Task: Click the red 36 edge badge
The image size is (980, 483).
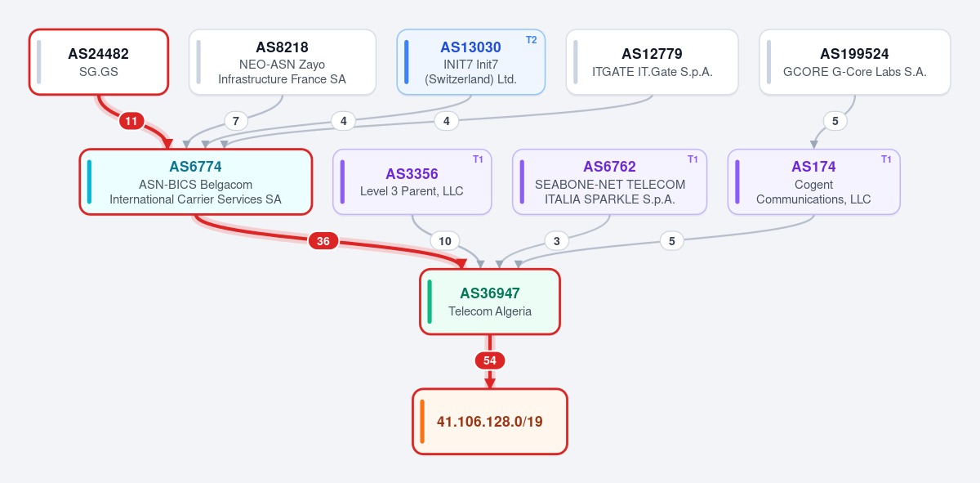Action: [323, 241]
